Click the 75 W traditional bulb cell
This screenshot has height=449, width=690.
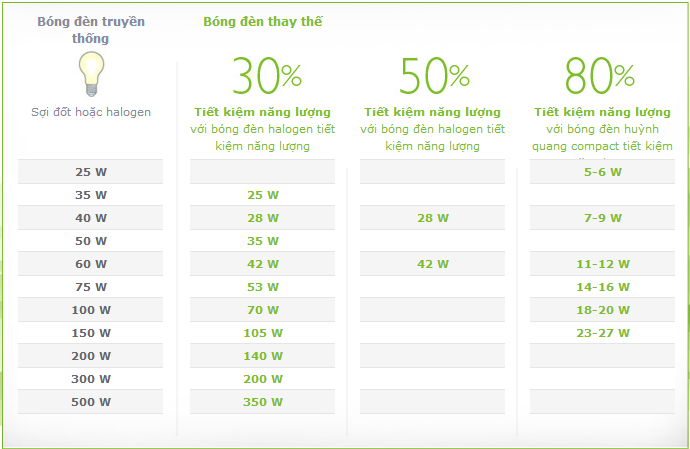pyautogui.click(x=91, y=287)
